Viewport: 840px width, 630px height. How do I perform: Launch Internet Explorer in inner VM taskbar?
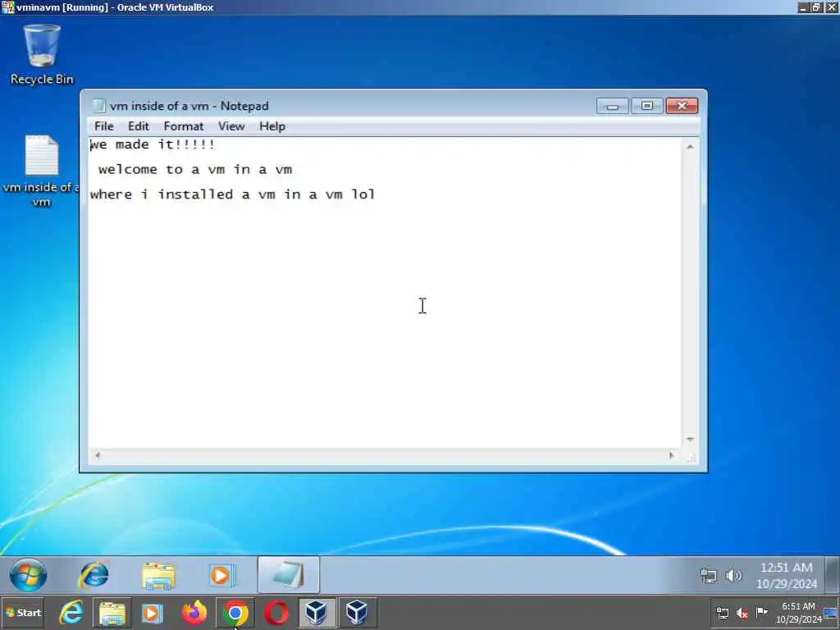coord(94,575)
